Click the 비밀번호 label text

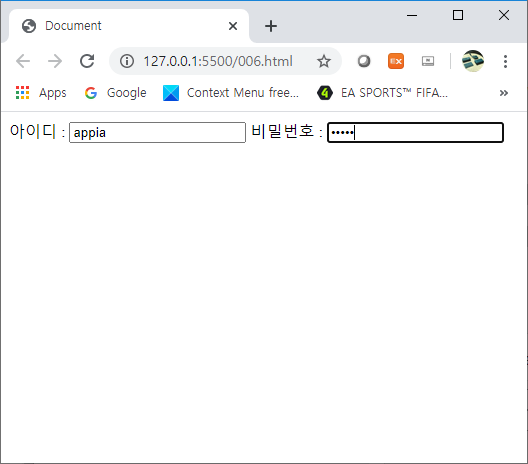click(283, 131)
